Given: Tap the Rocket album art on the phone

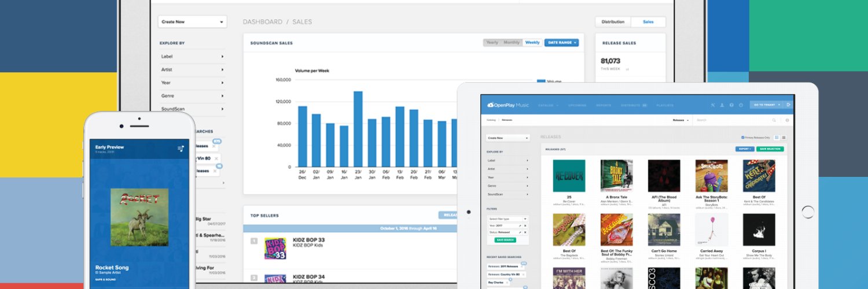Looking at the screenshot, I should coord(139,217).
